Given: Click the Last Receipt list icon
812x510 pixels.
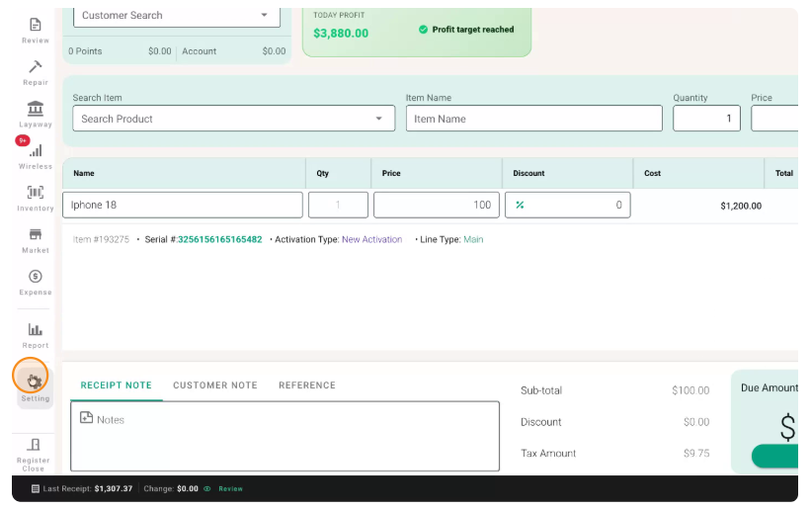Looking at the screenshot, I should [x=36, y=488].
